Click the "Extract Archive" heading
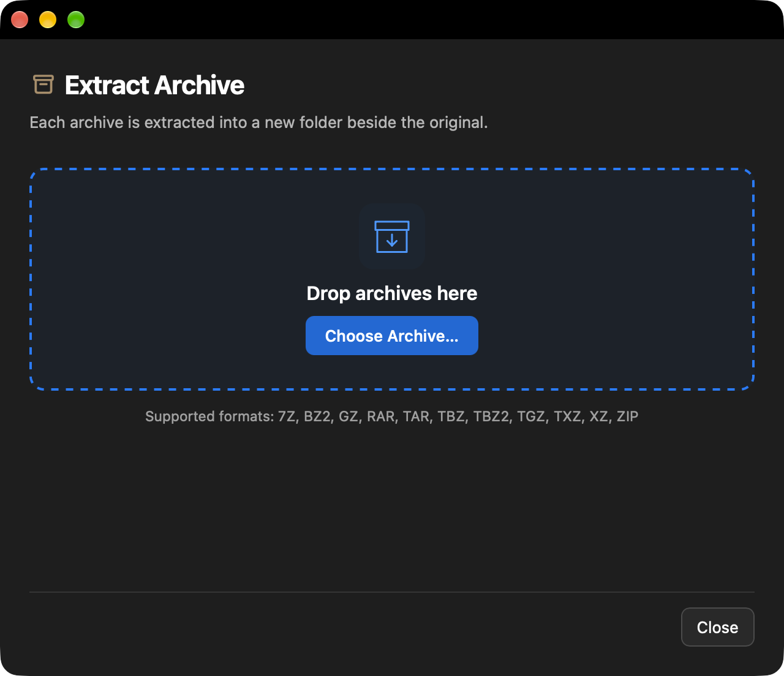This screenshot has height=676, width=784. click(155, 85)
